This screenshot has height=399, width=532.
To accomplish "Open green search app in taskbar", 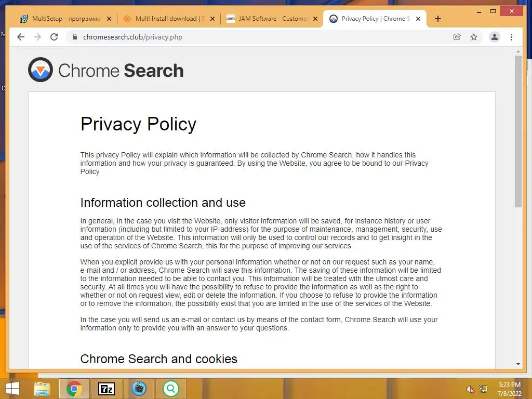I will [171, 388].
